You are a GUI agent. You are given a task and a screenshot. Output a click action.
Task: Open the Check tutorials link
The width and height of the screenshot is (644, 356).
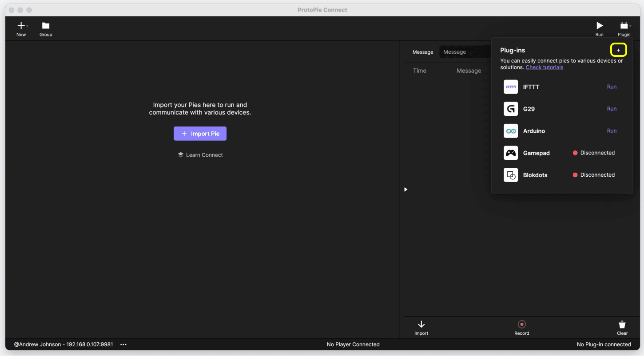[x=545, y=67]
